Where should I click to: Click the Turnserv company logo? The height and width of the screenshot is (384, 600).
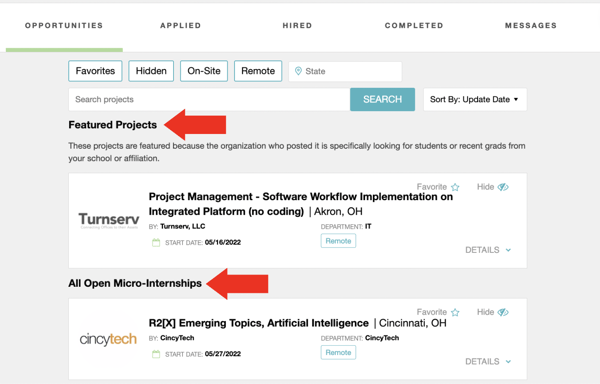coord(109,220)
